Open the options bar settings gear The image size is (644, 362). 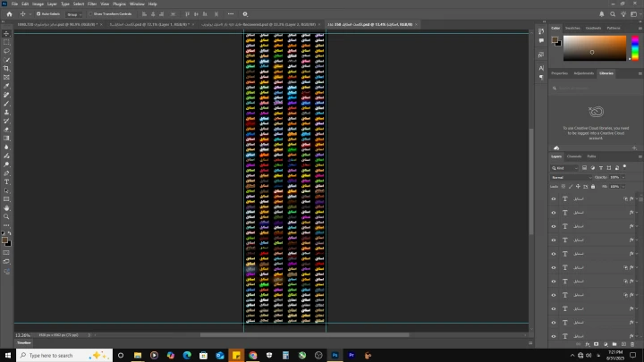pyautogui.click(x=245, y=14)
